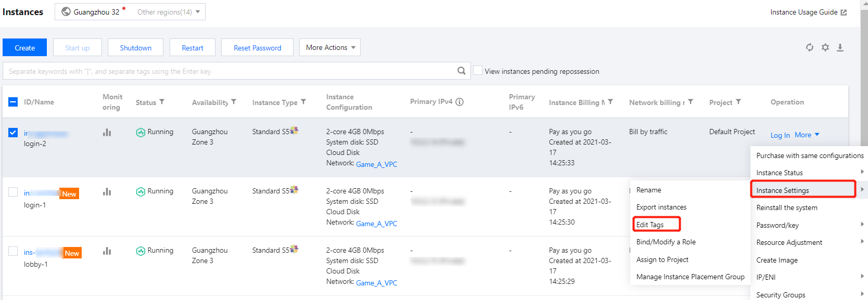Filter by Status column funnel icon
The width and height of the screenshot is (868, 300).
(x=162, y=102)
